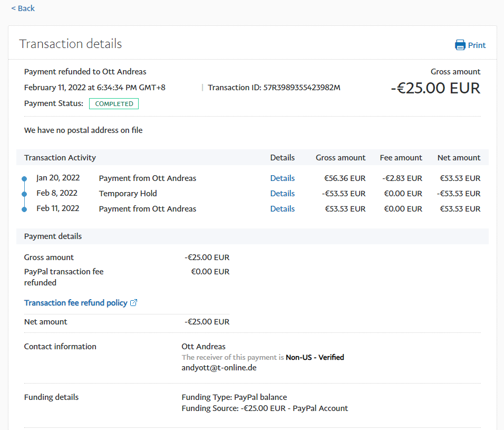Click the Transaction Activity section header

tap(60, 158)
